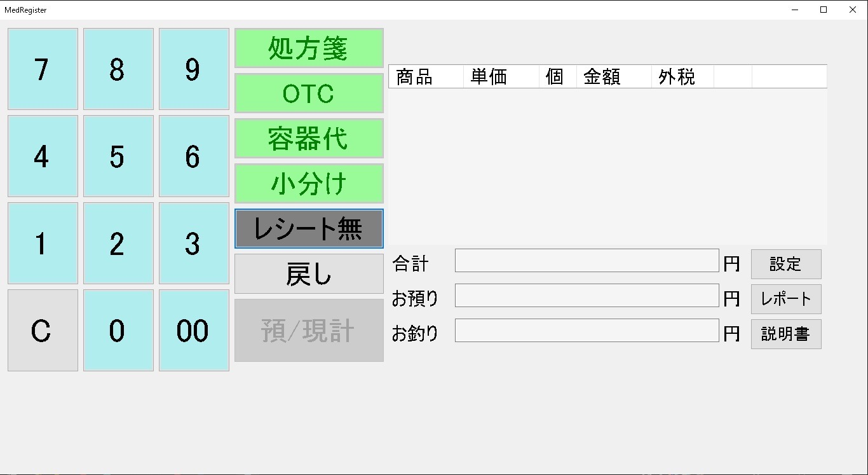Tap the number 9 key

[194, 69]
